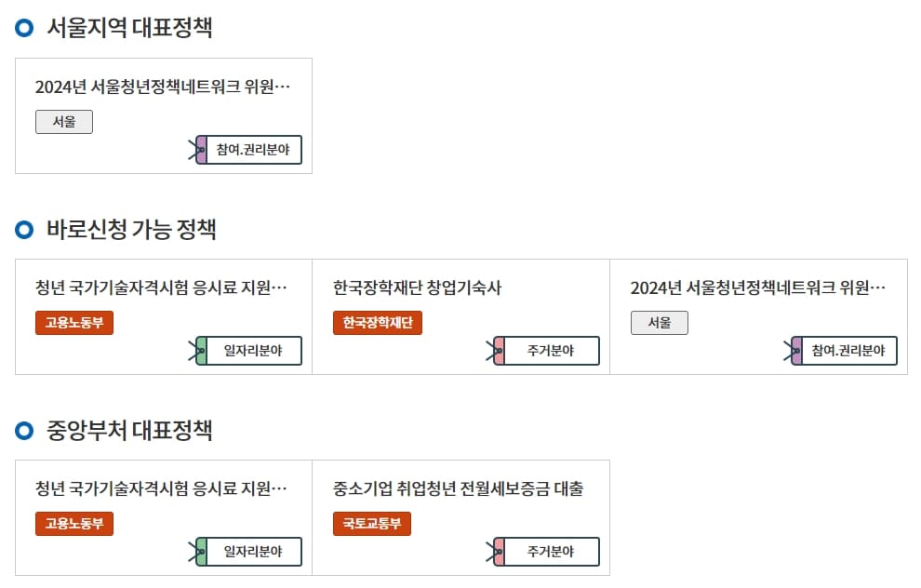
Task: Click the 국토교통부 badge in the bottom section
Action: [x=371, y=524]
